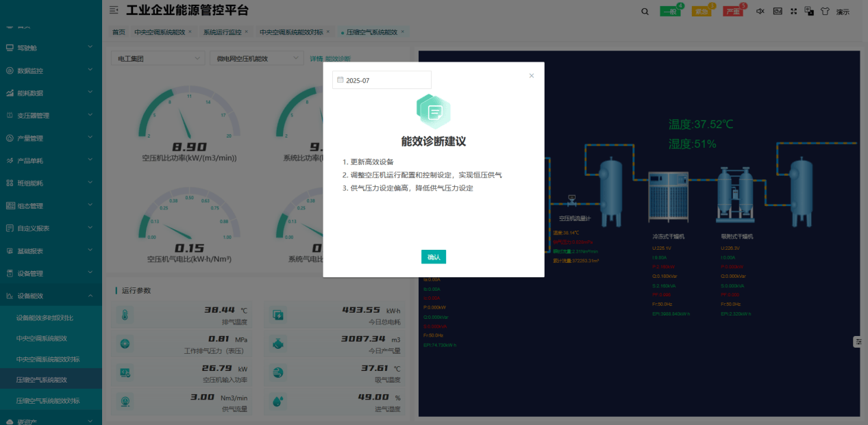Click the language translate icon
Viewport: 868px width, 425px height.
coord(809,11)
